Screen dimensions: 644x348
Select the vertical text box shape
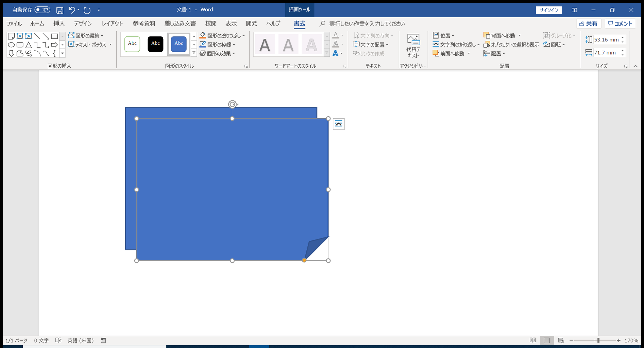coord(29,36)
